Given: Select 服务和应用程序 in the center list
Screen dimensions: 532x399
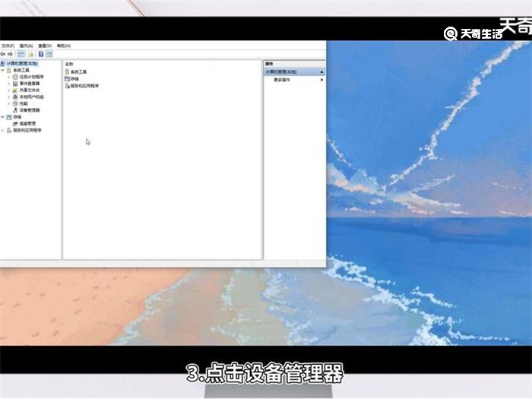Looking at the screenshot, I should [84, 86].
